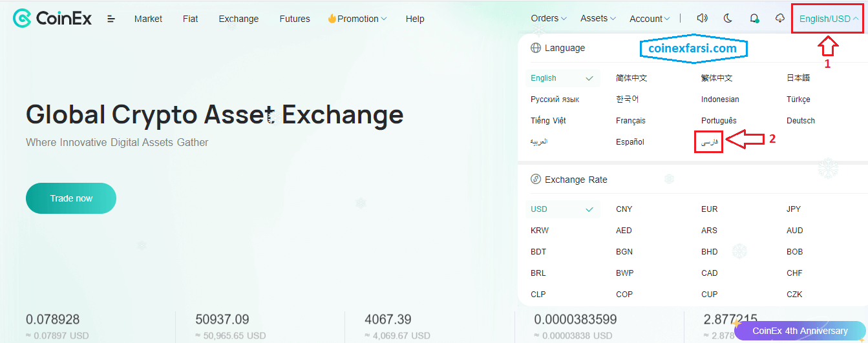Select AED exchange rate

click(624, 231)
